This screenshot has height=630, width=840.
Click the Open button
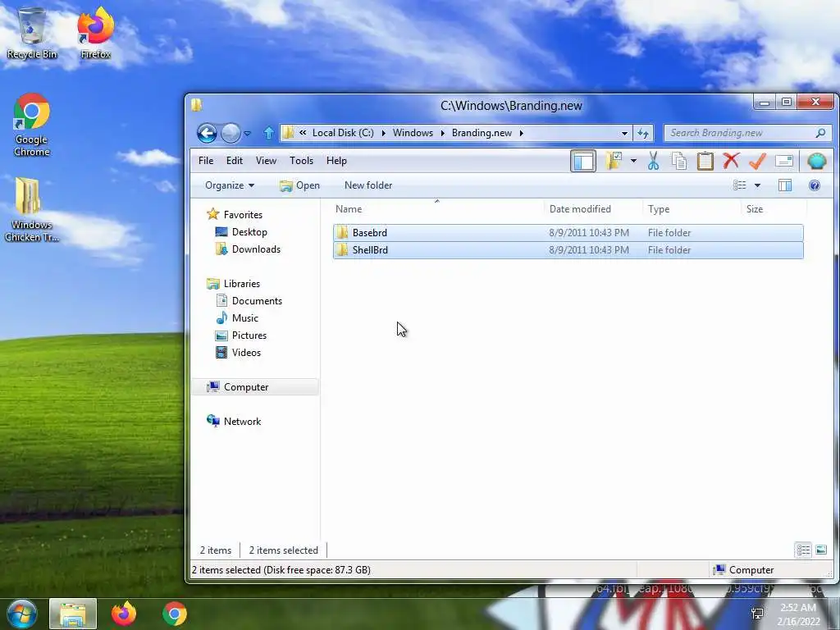pos(299,185)
